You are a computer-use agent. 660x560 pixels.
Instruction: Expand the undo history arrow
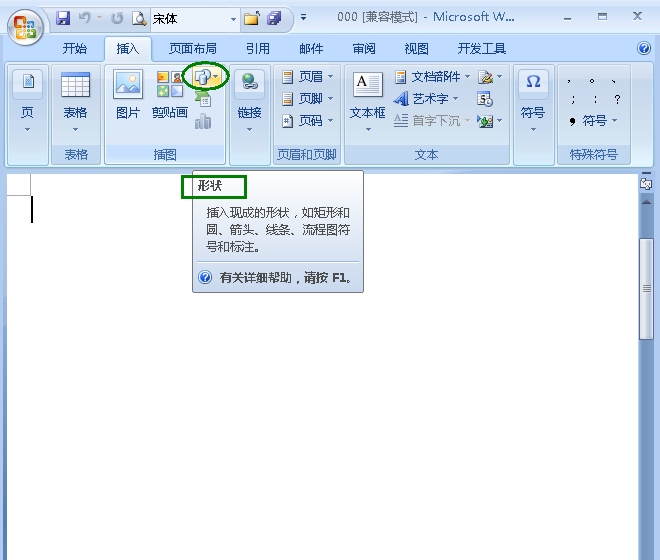[x=99, y=18]
